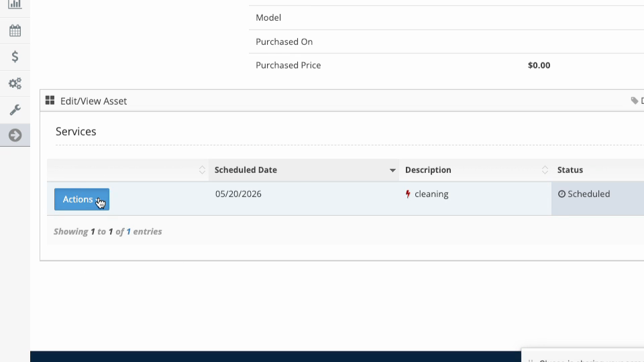Open the Actions dropdown button
This screenshot has width=644, height=362.
[82, 200]
